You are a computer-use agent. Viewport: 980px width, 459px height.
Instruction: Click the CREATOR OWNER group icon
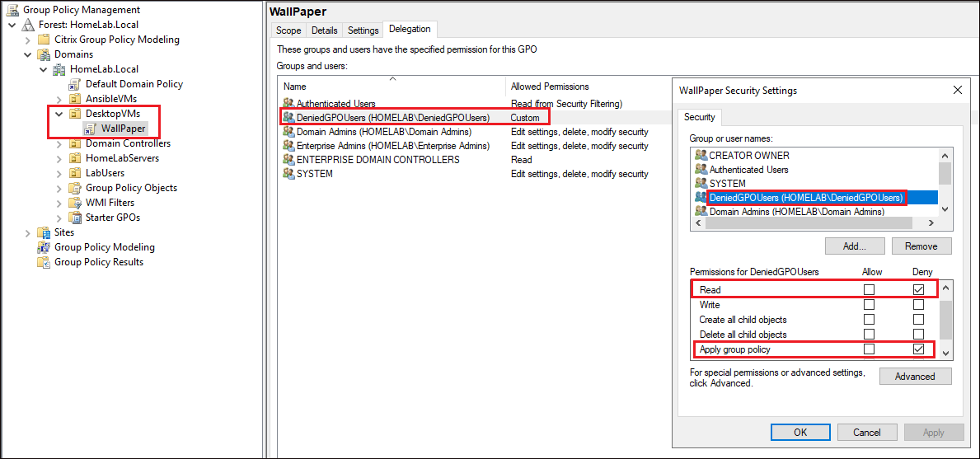[701, 156]
